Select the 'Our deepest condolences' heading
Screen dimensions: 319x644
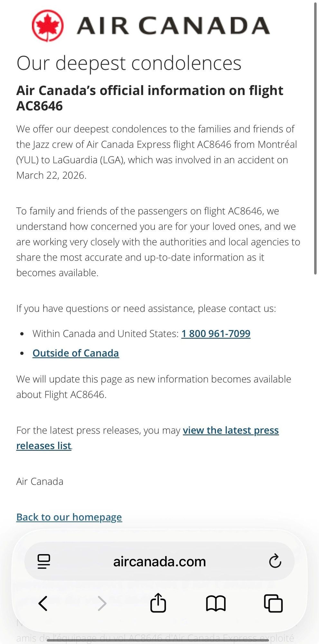coord(129,63)
